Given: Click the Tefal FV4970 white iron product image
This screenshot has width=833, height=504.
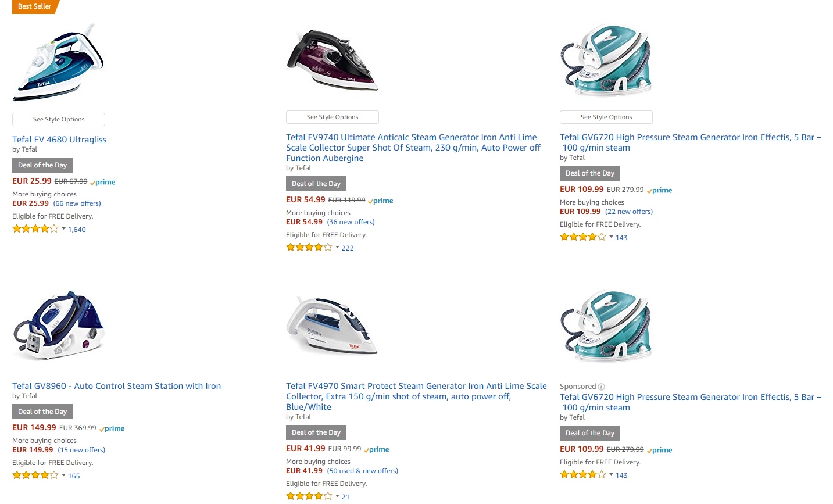Looking at the screenshot, I should (332, 326).
